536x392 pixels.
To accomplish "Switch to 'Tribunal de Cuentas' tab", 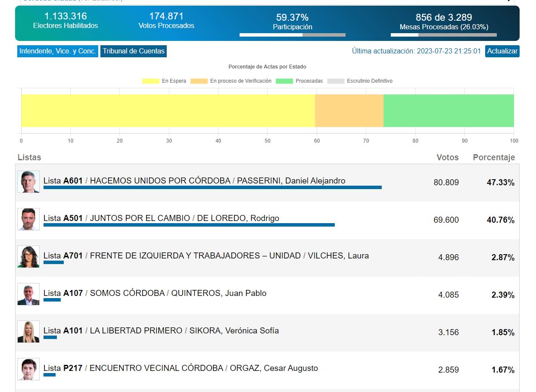I will tap(133, 51).
